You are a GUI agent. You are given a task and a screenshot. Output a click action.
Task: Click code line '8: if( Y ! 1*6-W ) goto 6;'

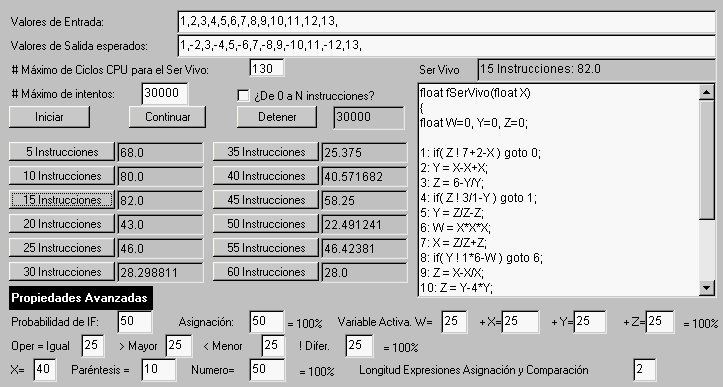pos(481,257)
